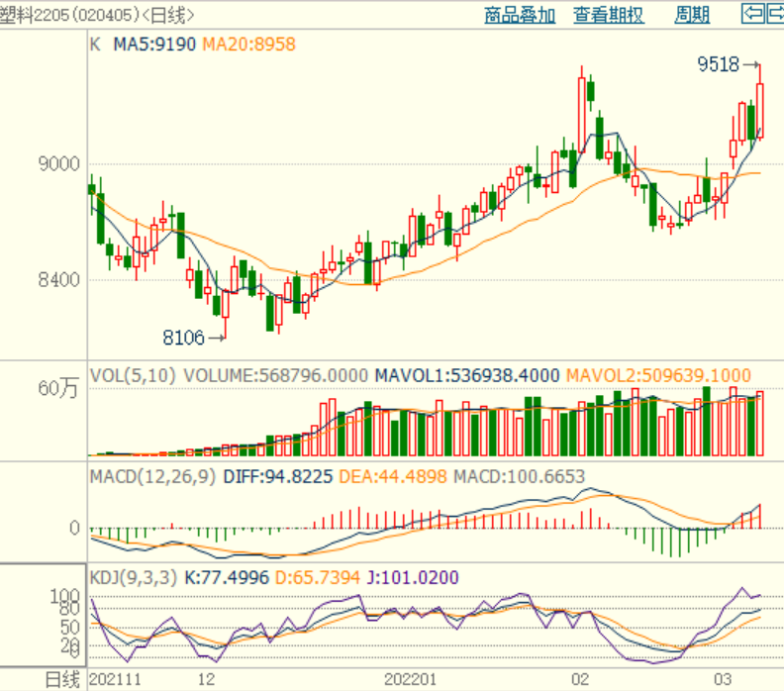The width and height of the screenshot is (784, 691).
Task: Select the MAVOL1 volume average label
Action: [x=467, y=376]
